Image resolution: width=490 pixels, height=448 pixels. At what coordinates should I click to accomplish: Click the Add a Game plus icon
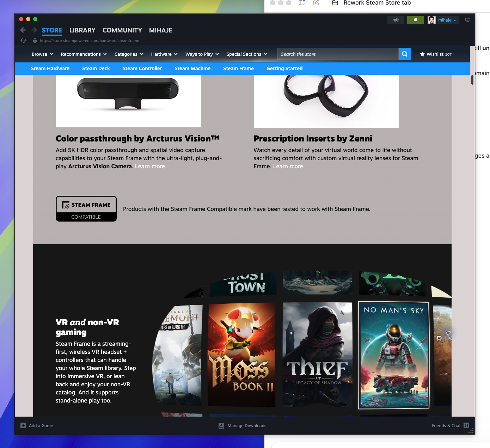coord(23,425)
